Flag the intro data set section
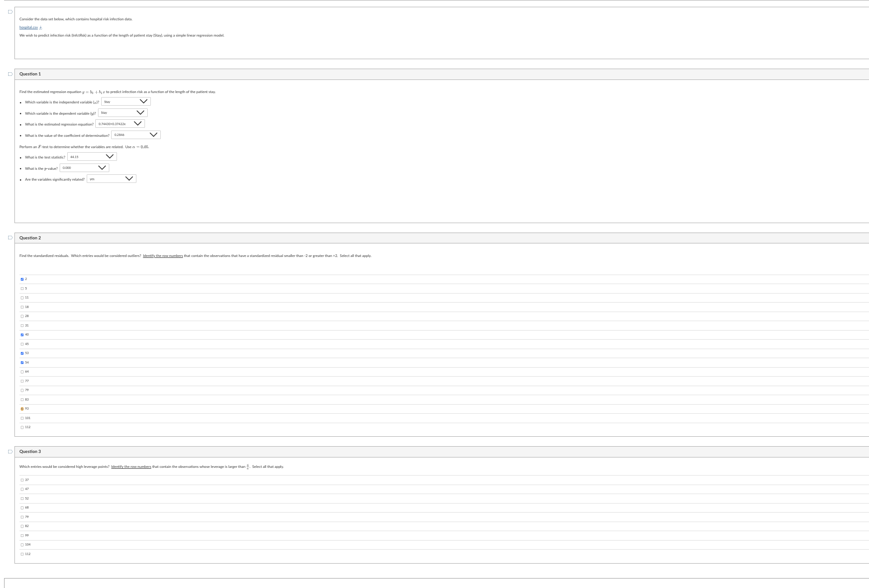 [x=9, y=12]
